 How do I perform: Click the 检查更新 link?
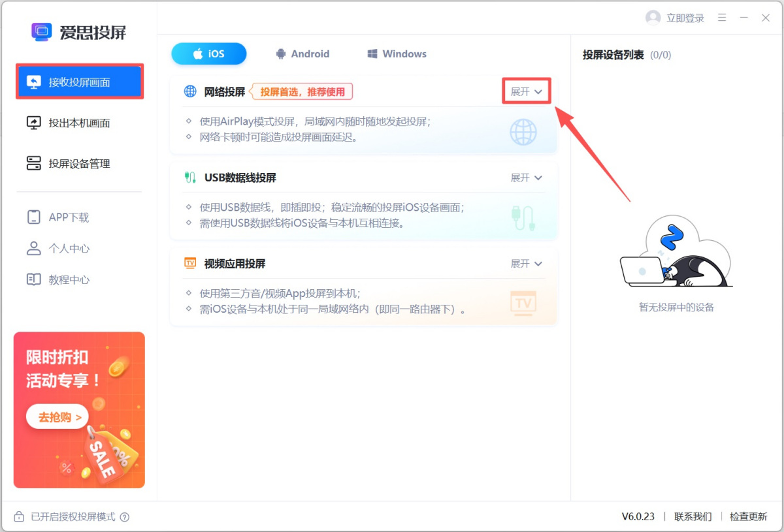point(748,517)
